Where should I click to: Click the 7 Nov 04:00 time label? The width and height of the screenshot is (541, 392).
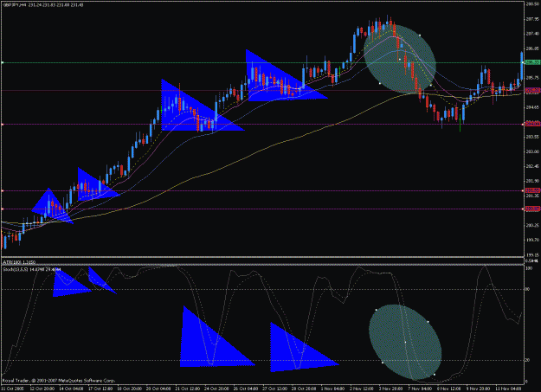pos(420,389)
